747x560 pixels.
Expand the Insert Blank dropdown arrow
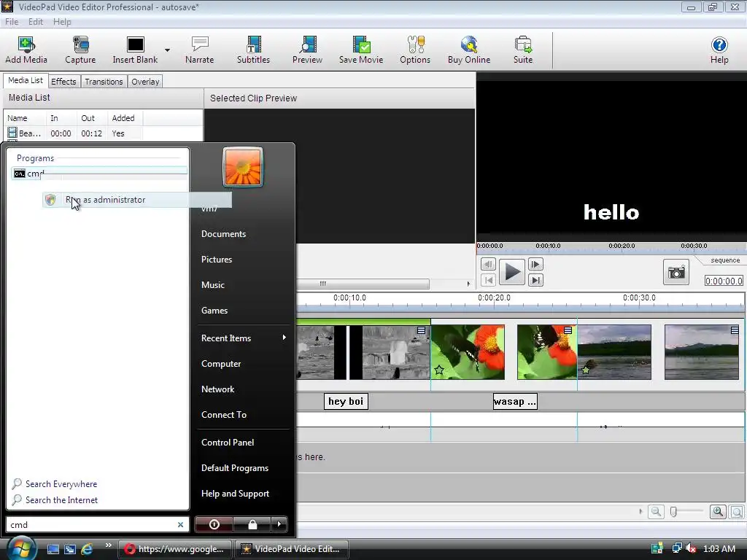167,50
